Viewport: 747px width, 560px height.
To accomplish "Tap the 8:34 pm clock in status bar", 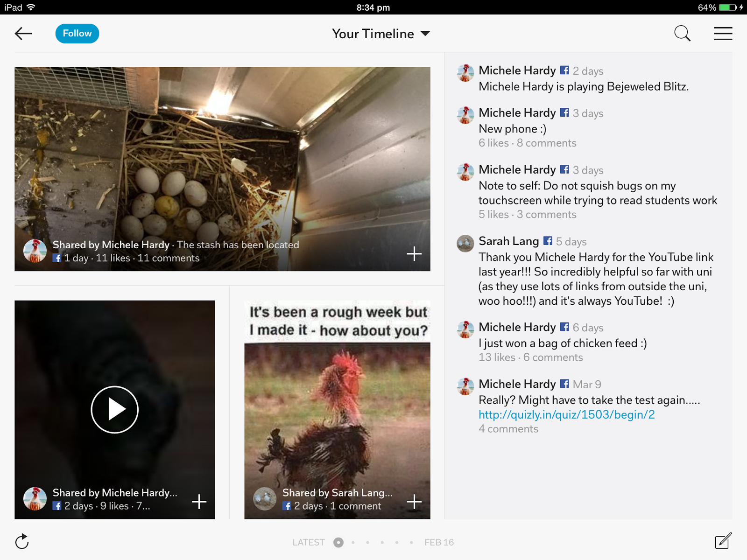I will (373, 7).
